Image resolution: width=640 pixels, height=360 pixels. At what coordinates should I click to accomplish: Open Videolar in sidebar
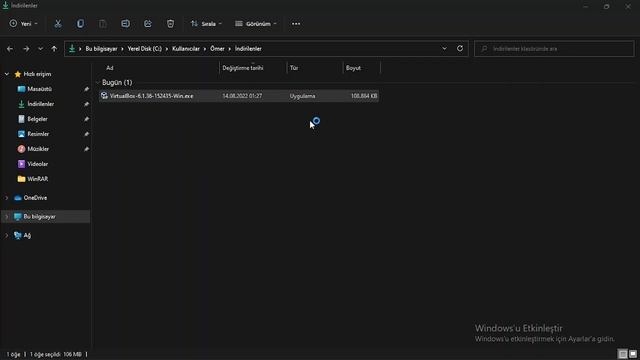(38, 164)
